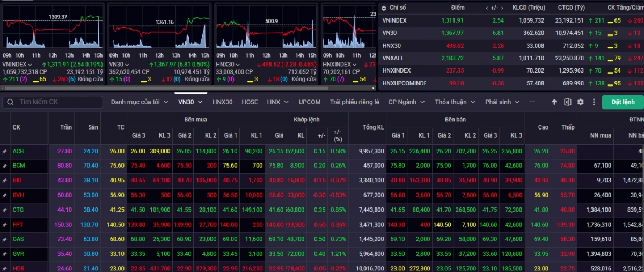Open stock symbol GVR
The image size is (644, 272).
18,253
